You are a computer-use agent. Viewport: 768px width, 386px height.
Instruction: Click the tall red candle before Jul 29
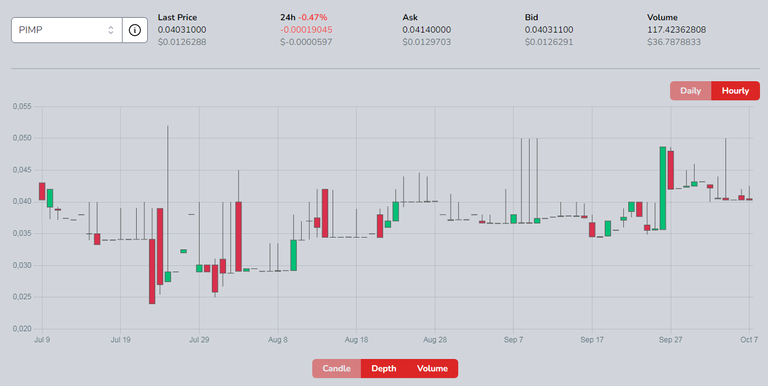click(160, 246)
